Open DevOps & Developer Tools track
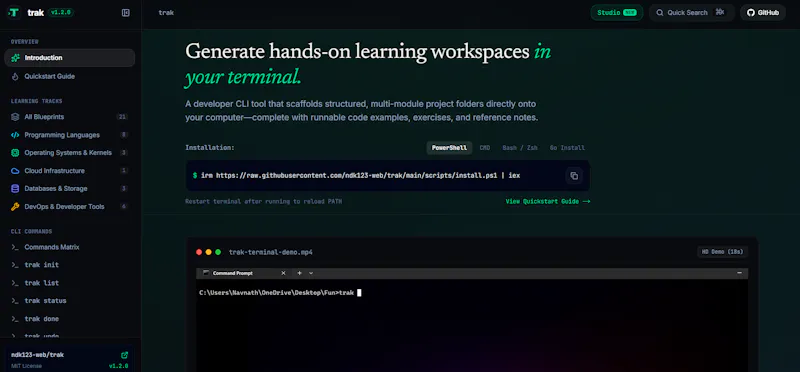Screen dimensions: 800x372 (x=69, y=207)
